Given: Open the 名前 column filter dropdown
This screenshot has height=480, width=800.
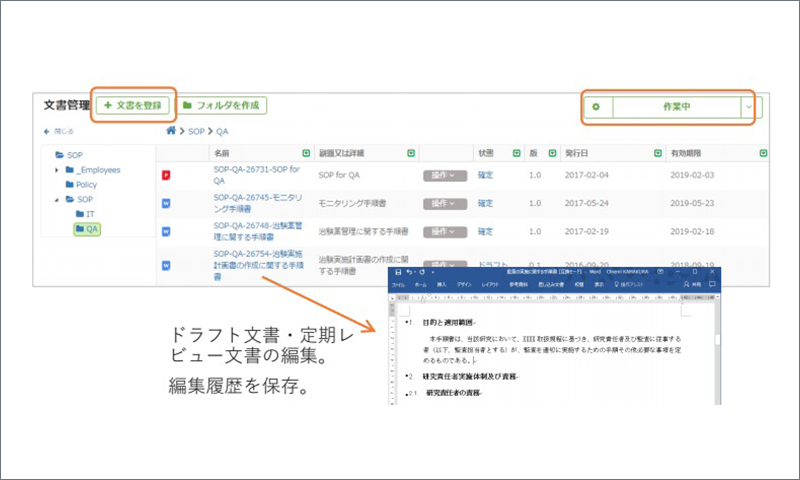Looking at the screenshot, I should 306,153.
